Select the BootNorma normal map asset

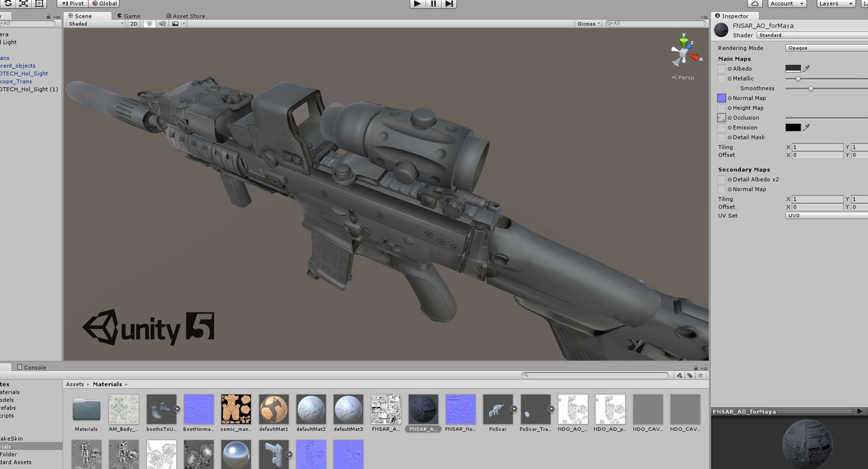tap(198, 413)
